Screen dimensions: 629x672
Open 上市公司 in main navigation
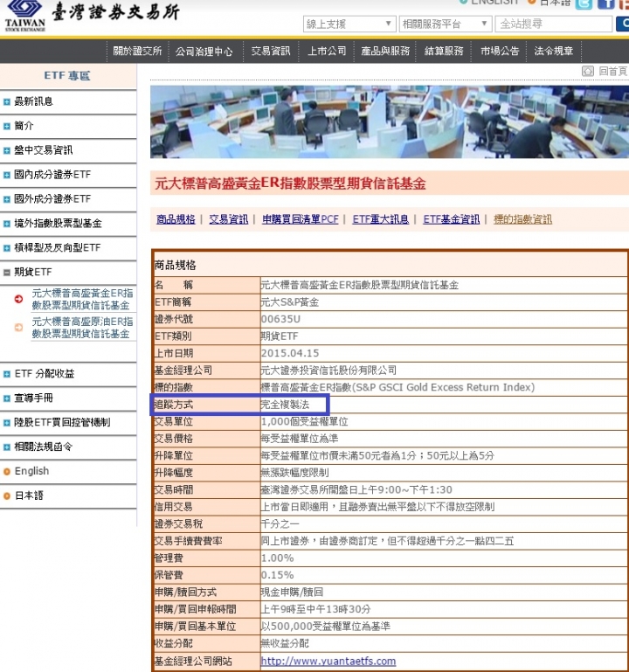coord(327,52)
